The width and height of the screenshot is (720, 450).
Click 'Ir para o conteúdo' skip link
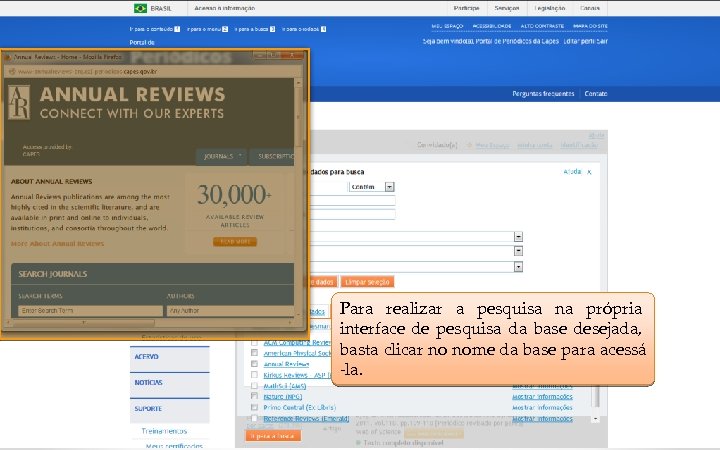click(x=154, y=29)
